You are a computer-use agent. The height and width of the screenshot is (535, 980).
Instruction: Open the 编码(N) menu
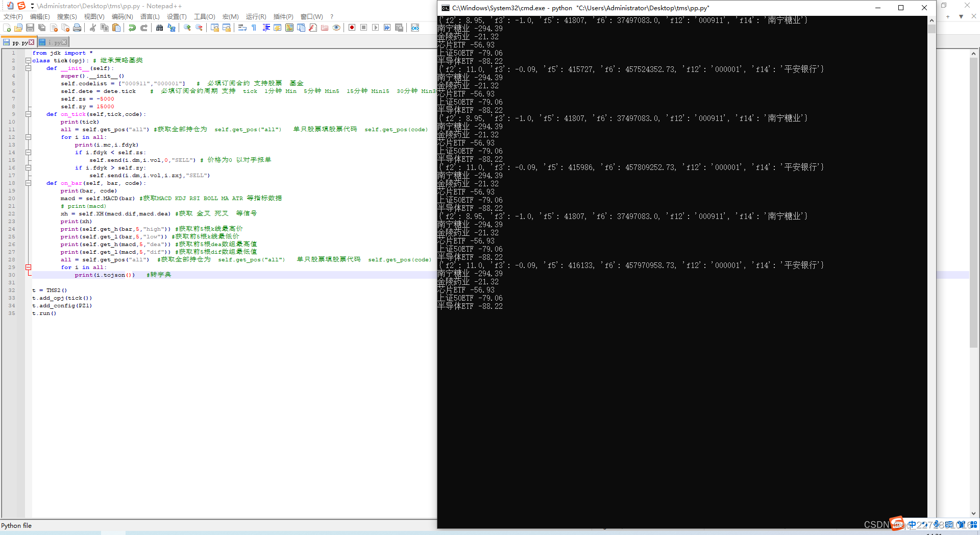pyautogui.click(x=122, y=17)
